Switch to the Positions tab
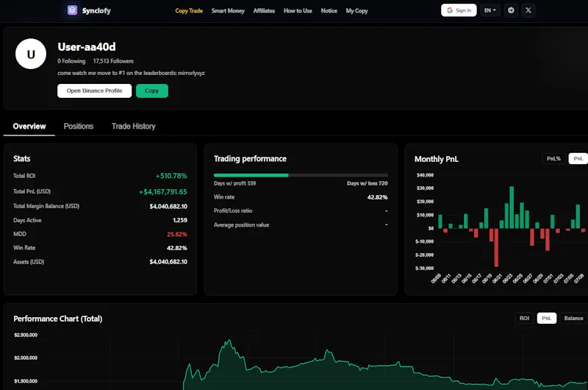The height and width of the screenshot is (390, 588). 79,127
